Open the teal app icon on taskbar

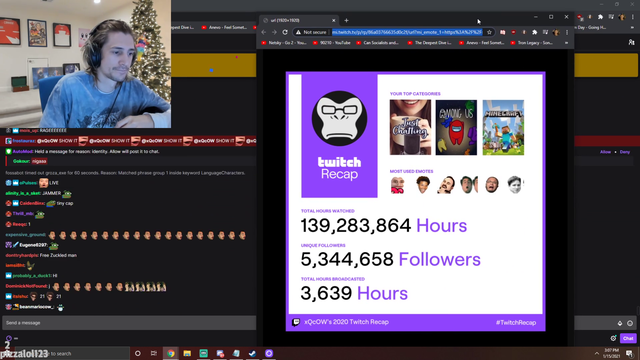pyautogui.click(x=203, y=353)
